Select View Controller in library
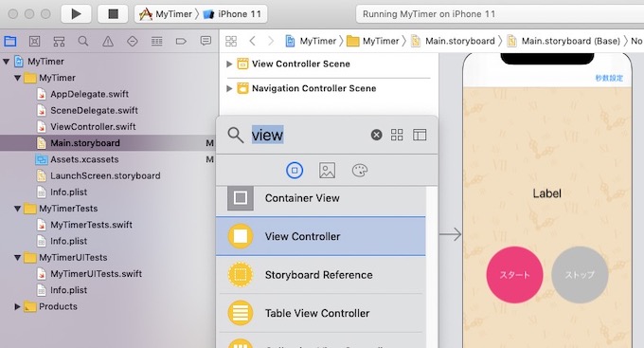 pos(321,236)
